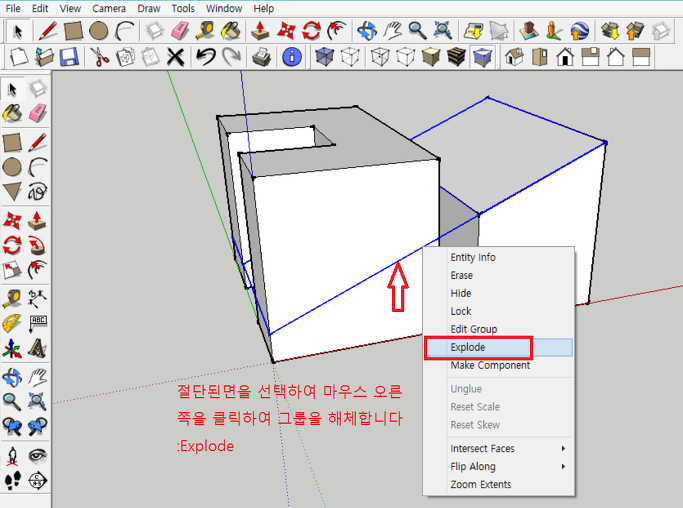Click the Cut scissors icon
Image resolution: width=683 pixels, height=508 pixels.
[99, 57]
